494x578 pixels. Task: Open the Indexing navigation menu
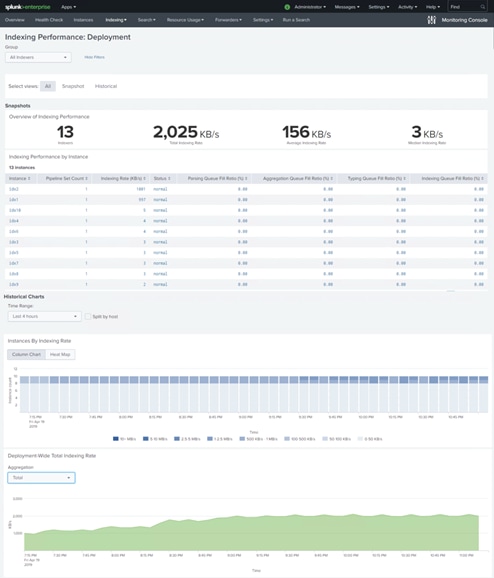click(116, 20)
